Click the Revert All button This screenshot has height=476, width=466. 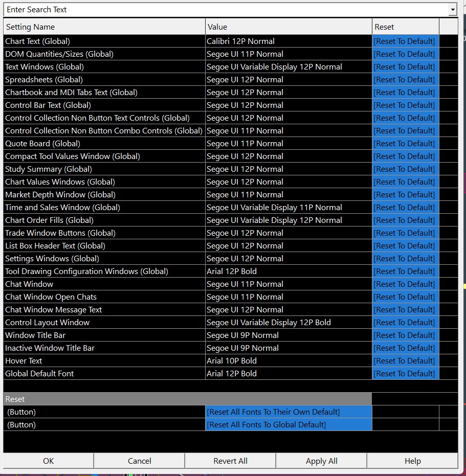tap(230, 461)
